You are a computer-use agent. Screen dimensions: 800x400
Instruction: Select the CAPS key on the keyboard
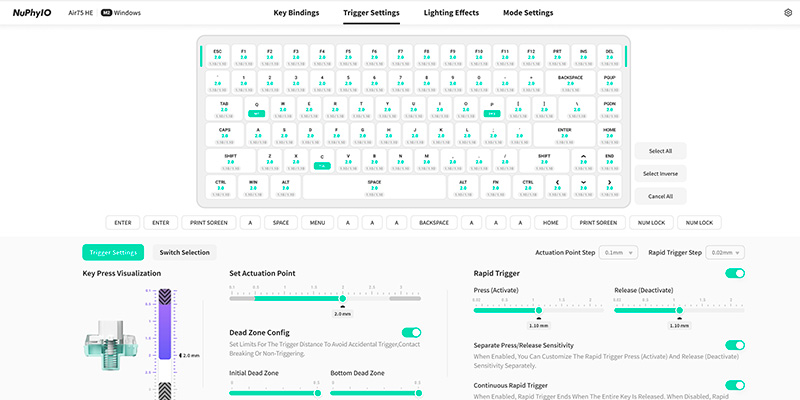click(224, 135)
